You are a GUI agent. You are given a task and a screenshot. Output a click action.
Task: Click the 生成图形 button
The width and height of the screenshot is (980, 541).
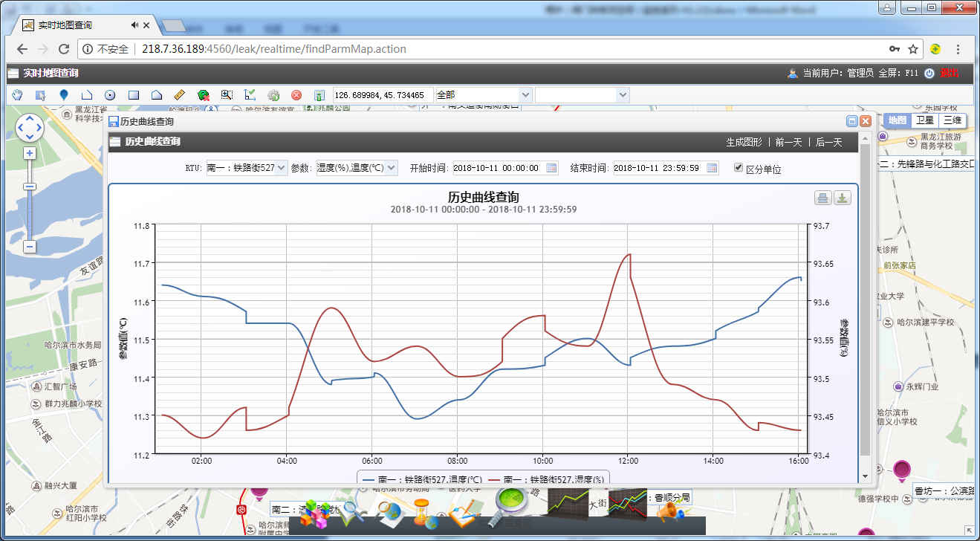(744, 142)
